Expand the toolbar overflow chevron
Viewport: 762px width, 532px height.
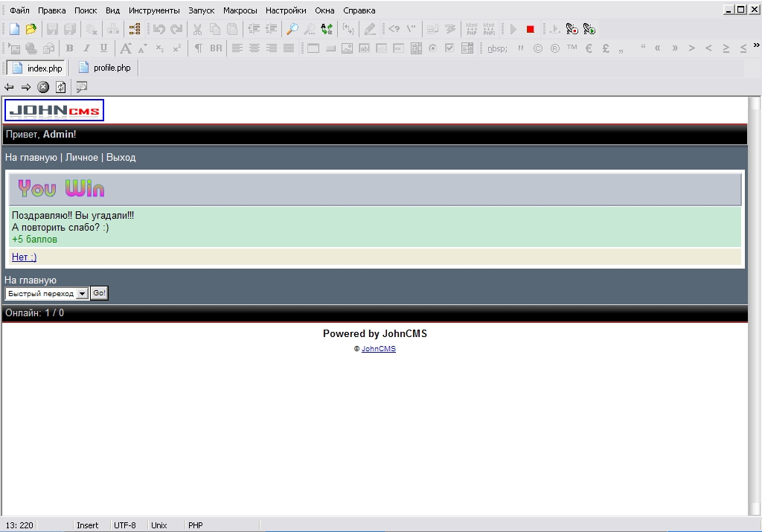756,45
